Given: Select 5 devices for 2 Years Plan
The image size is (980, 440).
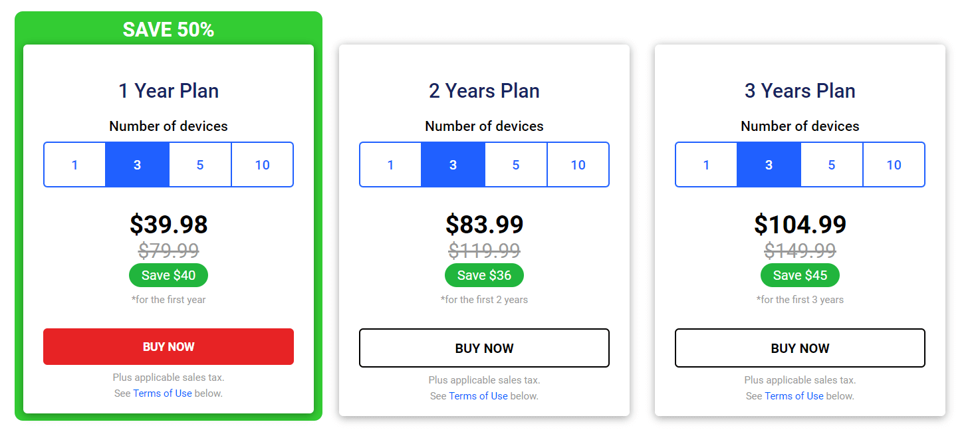Looking at the screenshot, I should tap(516, 165).
